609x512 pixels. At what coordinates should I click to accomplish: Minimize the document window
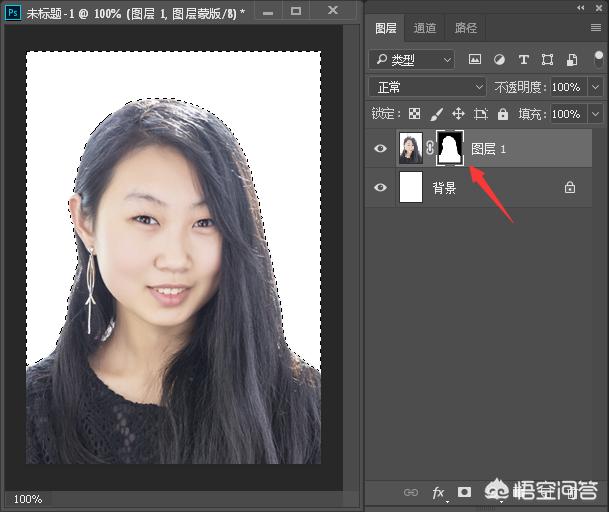pyautogui.click(x=268, y=12)
